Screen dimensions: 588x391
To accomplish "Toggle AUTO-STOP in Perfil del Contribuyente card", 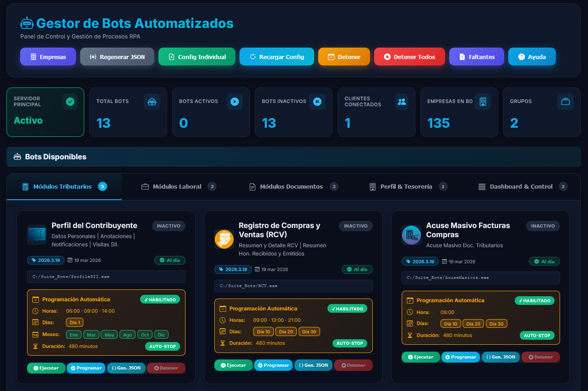I will point(163,346).
